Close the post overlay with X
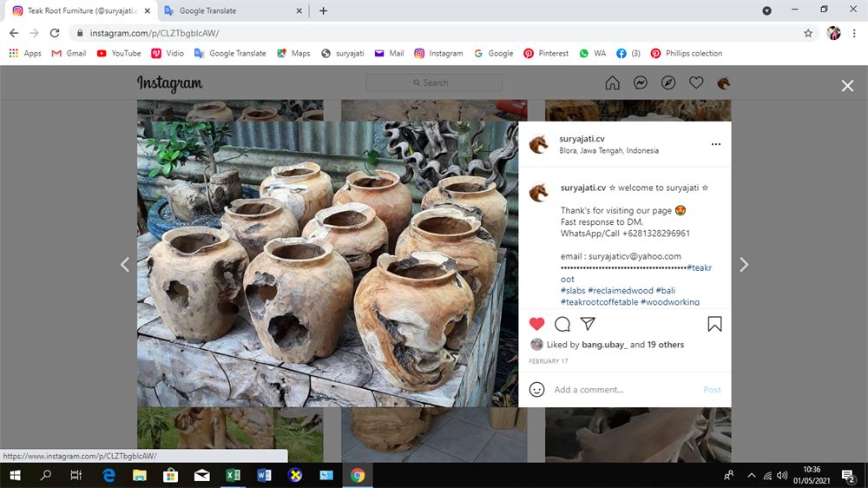The image size is (868, 488). pyautogui.click(x=847, y=86)
